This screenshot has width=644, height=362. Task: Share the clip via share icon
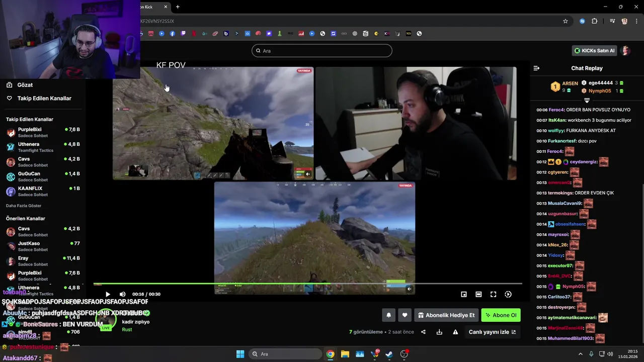click(423, 332)
